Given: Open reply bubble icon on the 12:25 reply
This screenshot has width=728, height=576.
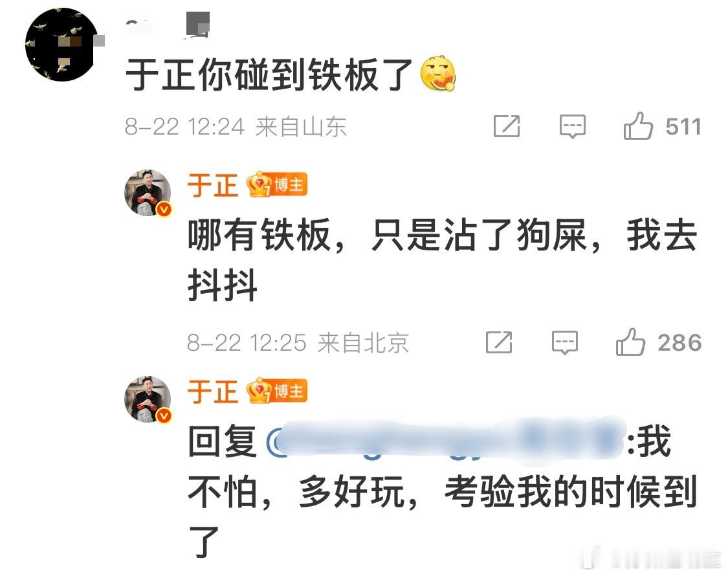Looking at the screenshot, I should pyautogui.click(x=564, y=343).
